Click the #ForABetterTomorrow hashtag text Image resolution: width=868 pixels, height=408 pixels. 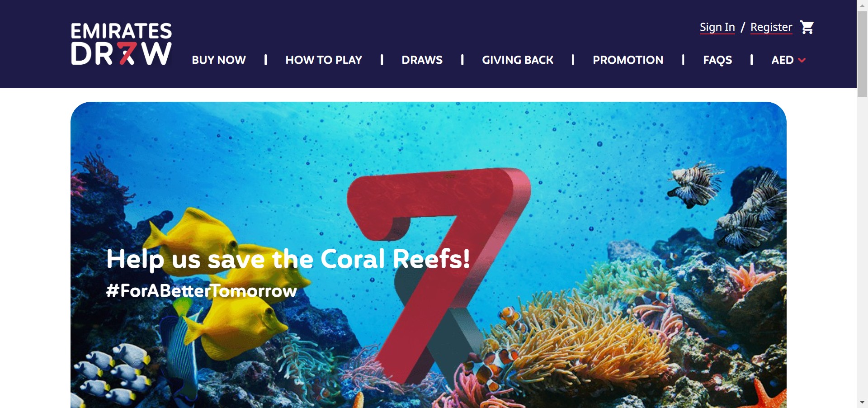click(201, 290)
